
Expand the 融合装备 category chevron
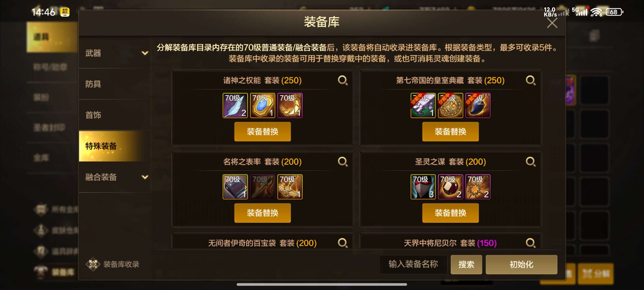coord(145,177)
